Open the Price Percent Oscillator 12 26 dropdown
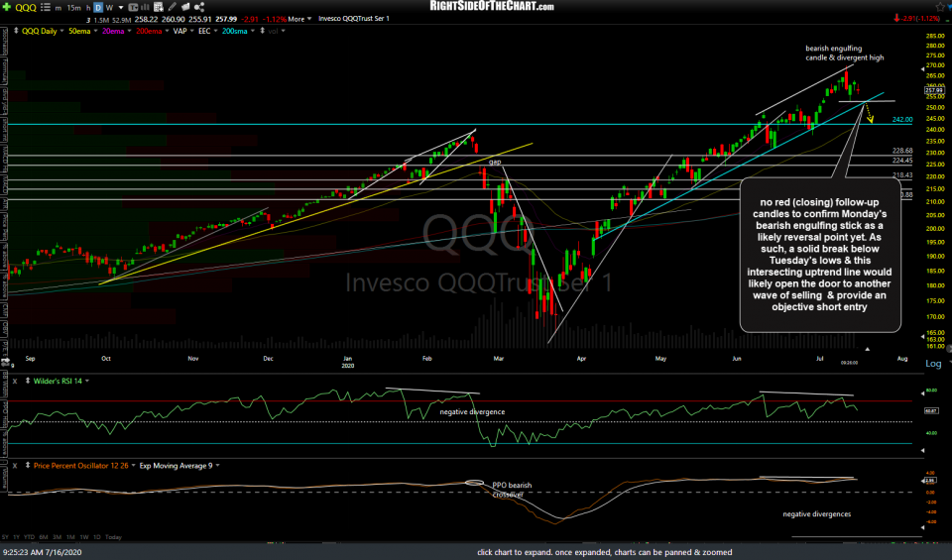This screenshot has height=560, width=952. pyautogui.click(x=133, y=466)
